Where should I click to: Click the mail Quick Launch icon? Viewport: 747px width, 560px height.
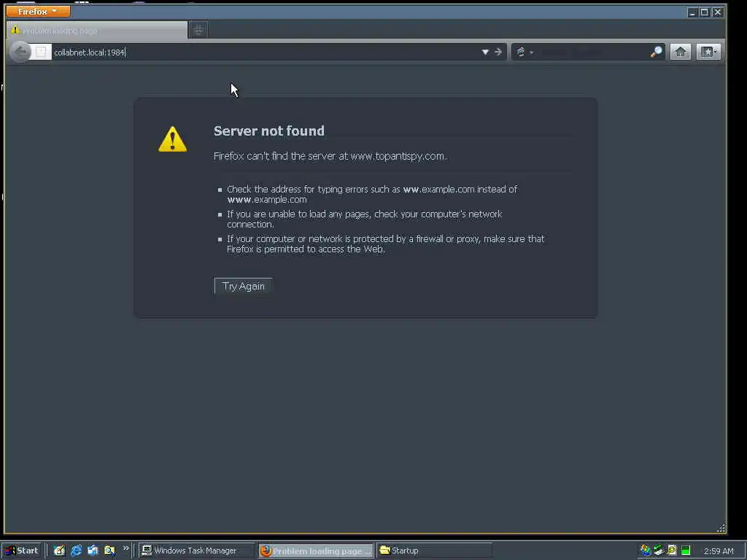(93, 551)
